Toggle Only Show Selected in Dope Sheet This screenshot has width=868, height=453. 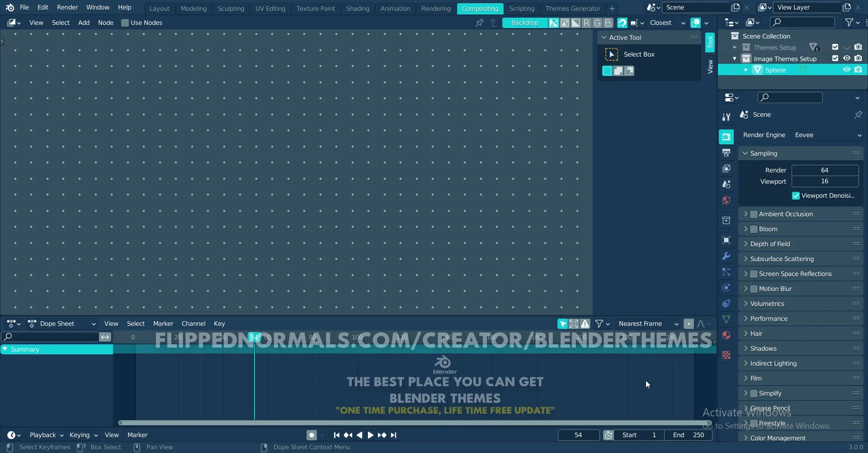click(562, 324)
